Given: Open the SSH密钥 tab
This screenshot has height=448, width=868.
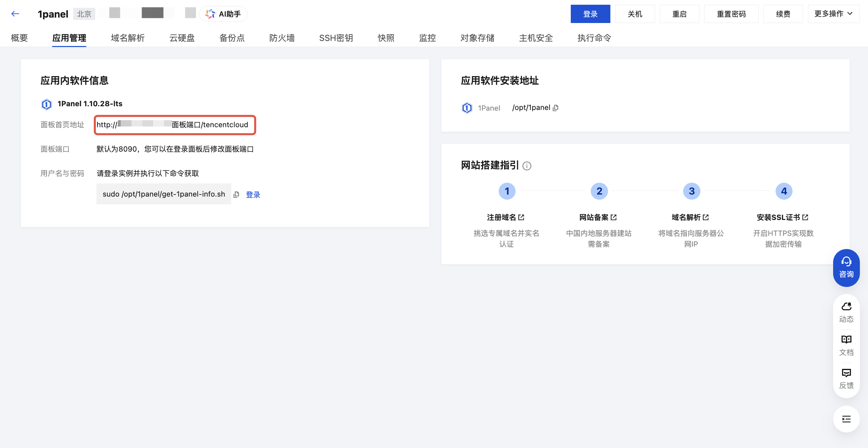Looking at the screenshot, I should [336, 38].
